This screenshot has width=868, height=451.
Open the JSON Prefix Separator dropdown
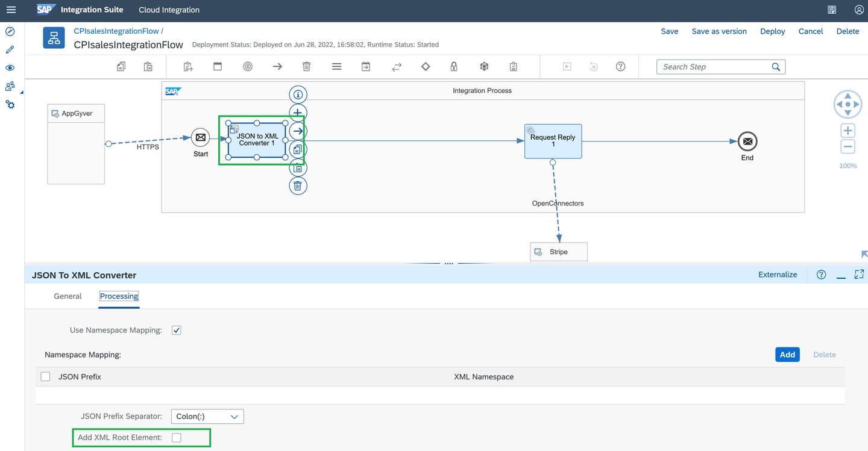click(207, 417)
